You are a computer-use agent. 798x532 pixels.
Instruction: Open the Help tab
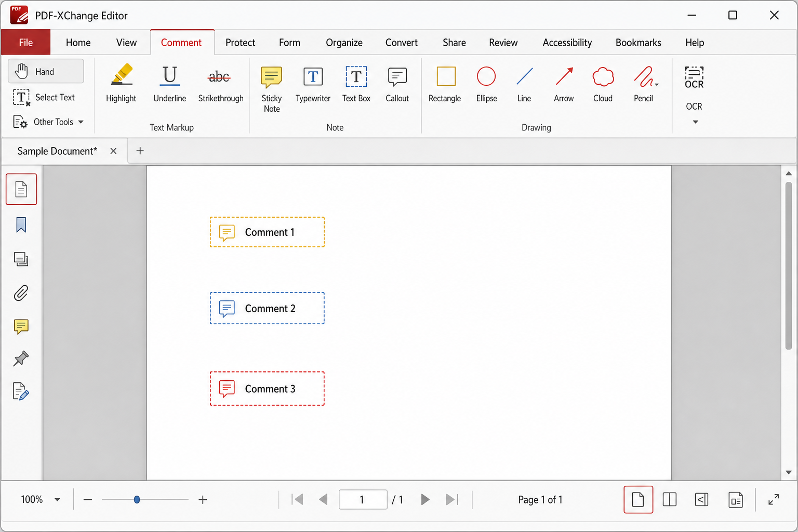click(x=695, y=43)
